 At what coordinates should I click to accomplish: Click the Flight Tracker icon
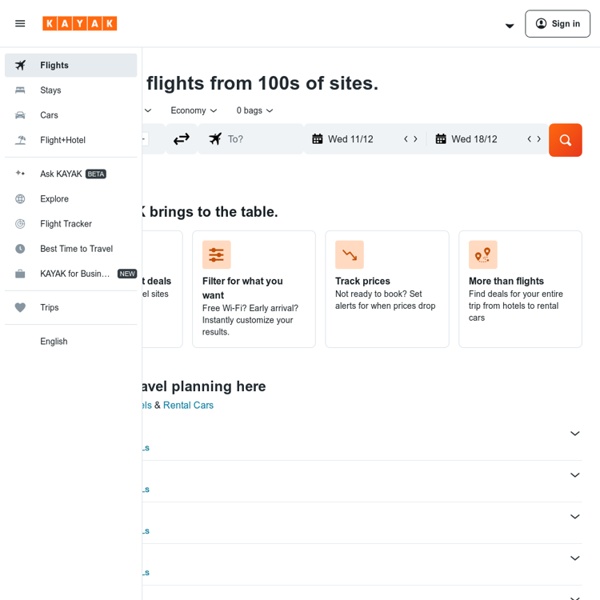(20, 224)
